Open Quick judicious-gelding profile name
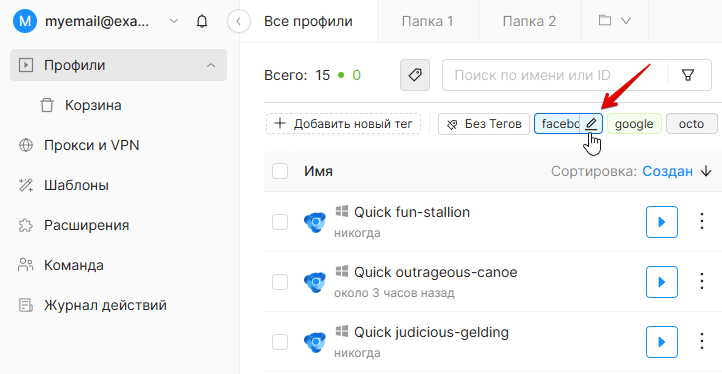The width and height of the screenshot is (722, 374). click(x=431, y=332)
